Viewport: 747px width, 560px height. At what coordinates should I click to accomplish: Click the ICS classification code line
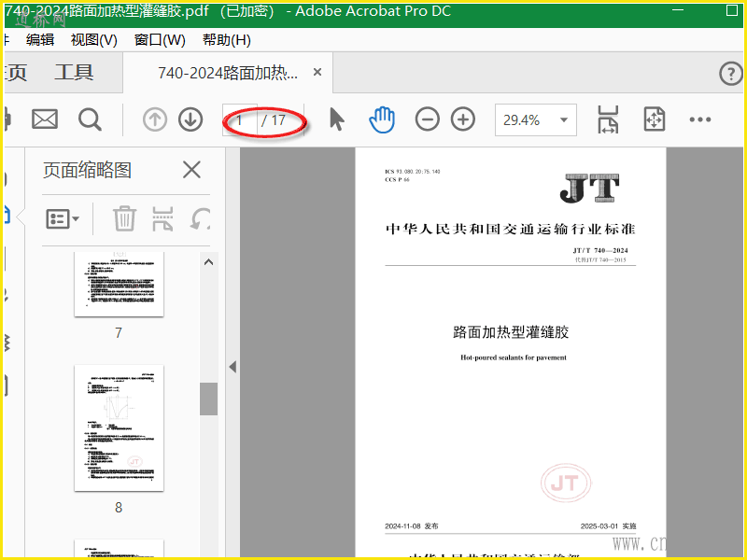pyautogui.click(x=413, y=172)
